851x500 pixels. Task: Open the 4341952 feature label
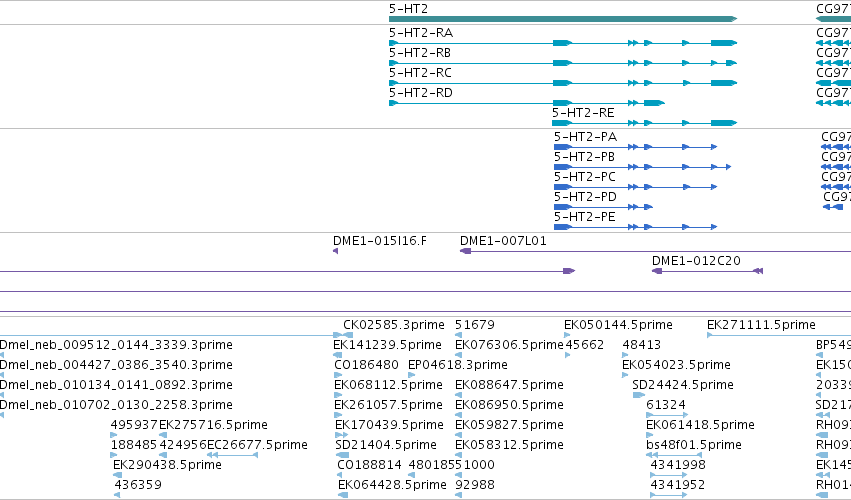(x=678, y=485)
